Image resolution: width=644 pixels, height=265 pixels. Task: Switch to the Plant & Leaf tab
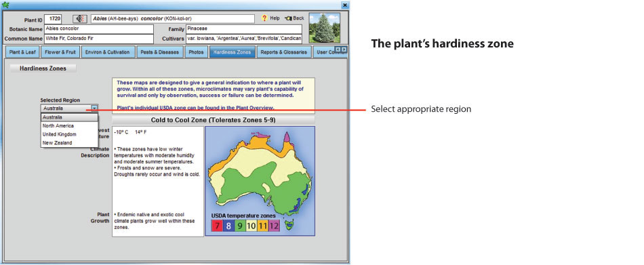click(22, 52)
